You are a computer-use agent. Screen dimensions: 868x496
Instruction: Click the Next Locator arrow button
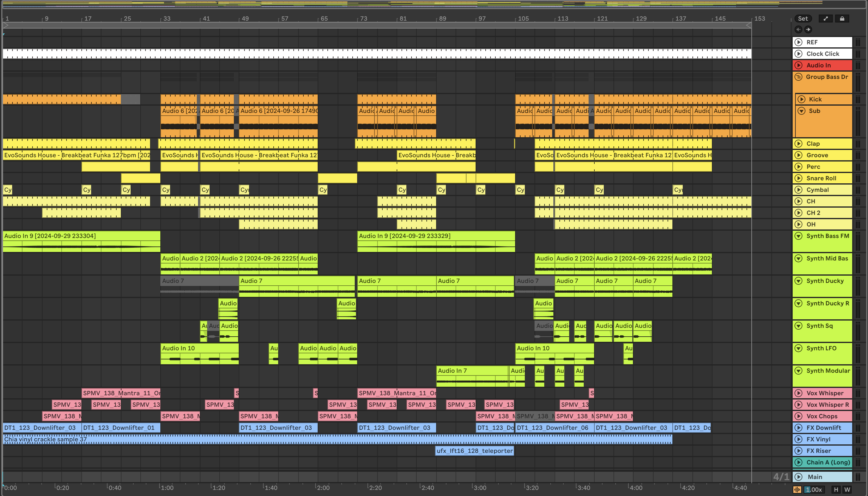(x=808, y=29)
